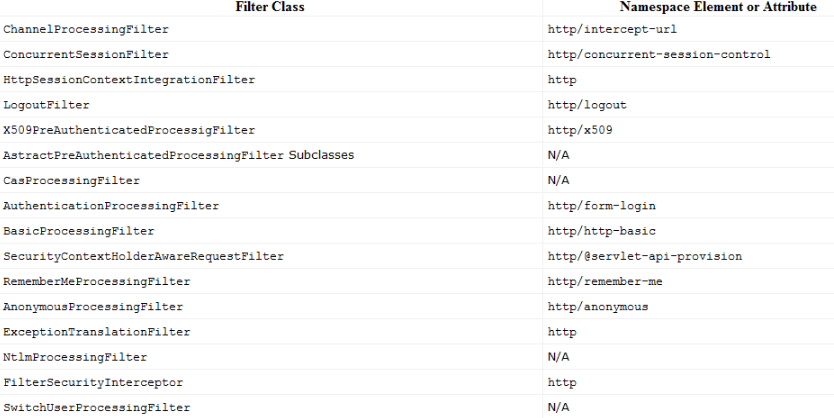Screen dimensions: 834x418
Task: Select the CasProcessingFilter row name
Action: point(71,181)
